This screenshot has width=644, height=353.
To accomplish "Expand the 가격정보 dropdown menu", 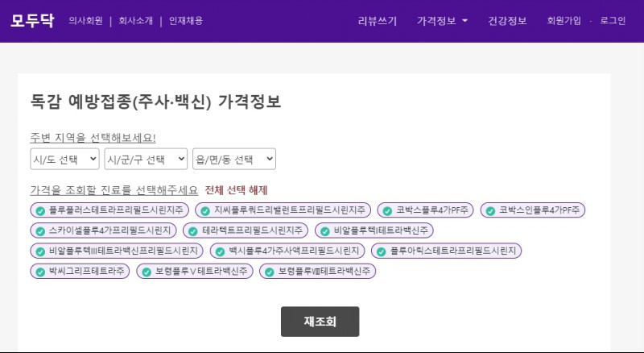I will [442, 21].
